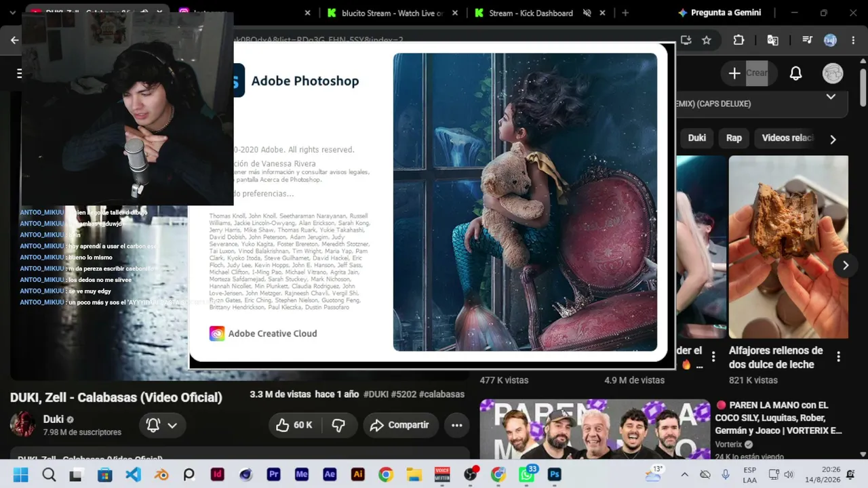Image resolution: width=868 pixels, height=488 pixels.
Task: Expand the playlist panel chevron
Action: click(831, 97)
